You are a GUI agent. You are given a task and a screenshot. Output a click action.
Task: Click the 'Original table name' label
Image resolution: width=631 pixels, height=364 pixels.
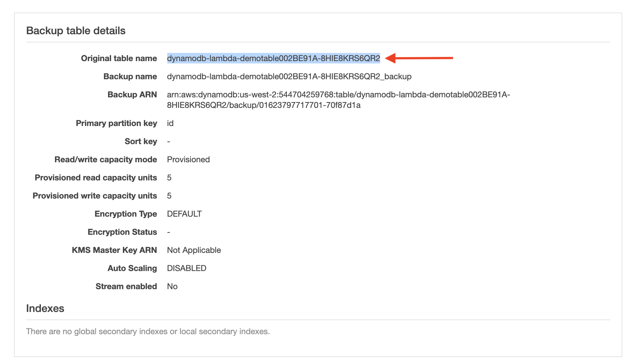coord(119,58)
